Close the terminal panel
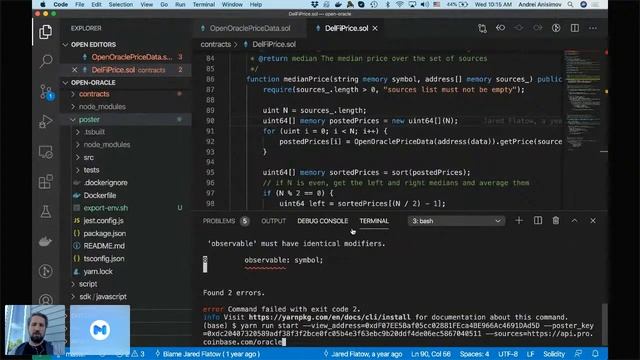Viewport: 640px width, 360px height. (x=593, y=221)
